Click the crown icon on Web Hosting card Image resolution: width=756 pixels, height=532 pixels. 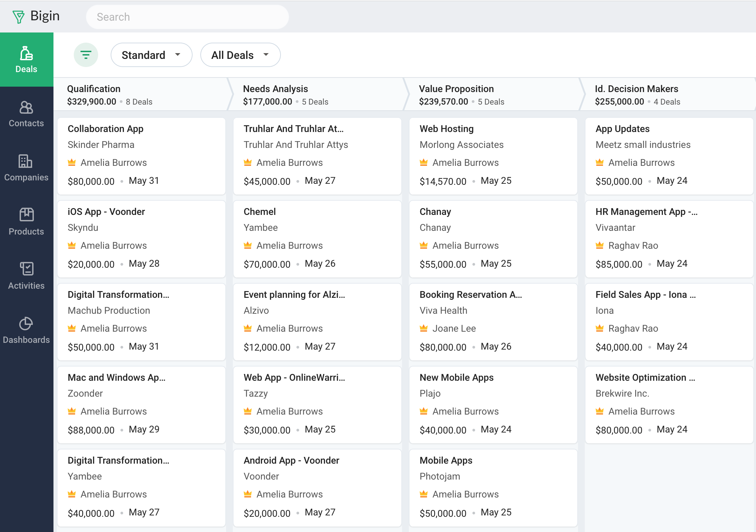[423, 162]
